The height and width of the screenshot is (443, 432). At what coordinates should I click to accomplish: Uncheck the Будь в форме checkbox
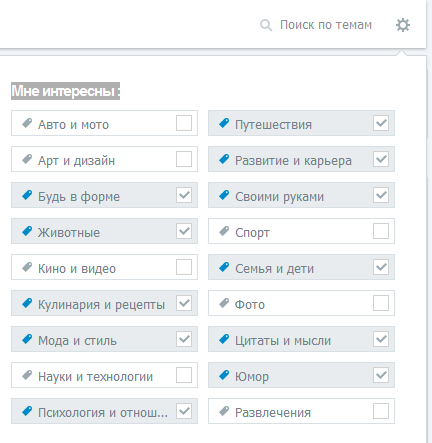click(184, 195)
